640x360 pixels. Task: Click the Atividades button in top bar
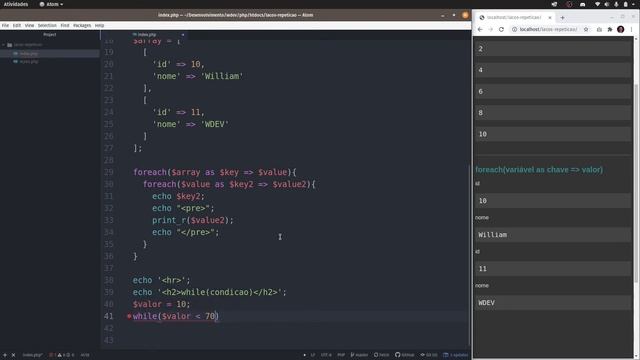tap(16, 4)
